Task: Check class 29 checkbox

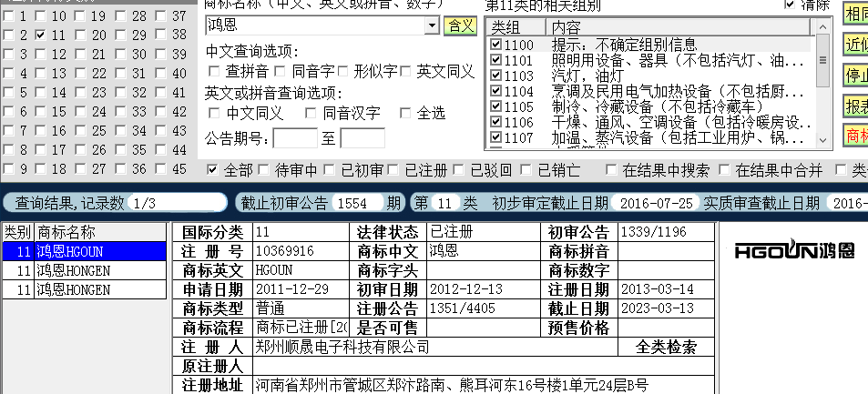Action: tap(120, 35)
